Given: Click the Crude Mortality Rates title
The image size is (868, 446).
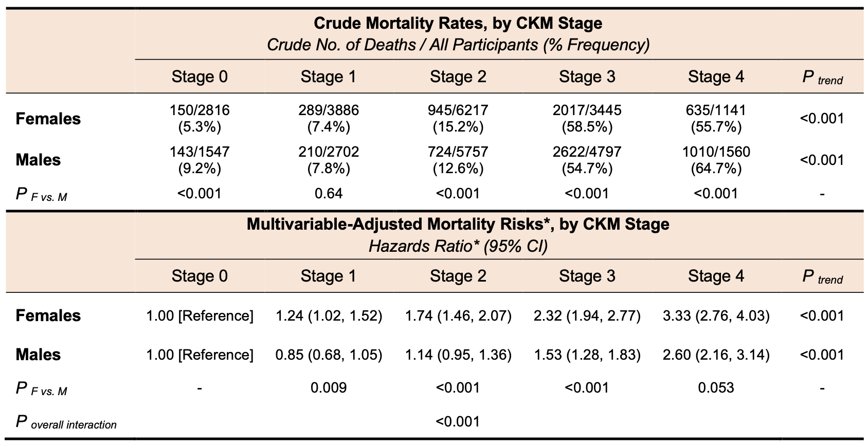Looking at the screenshot, I should tap(458, 23).
